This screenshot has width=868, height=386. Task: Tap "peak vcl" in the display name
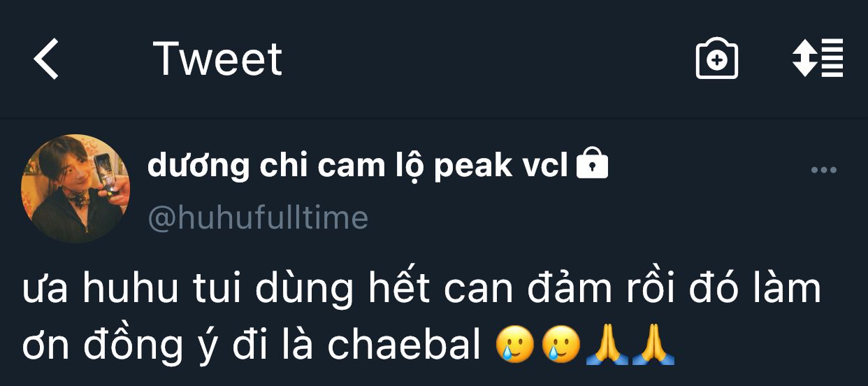500,166
